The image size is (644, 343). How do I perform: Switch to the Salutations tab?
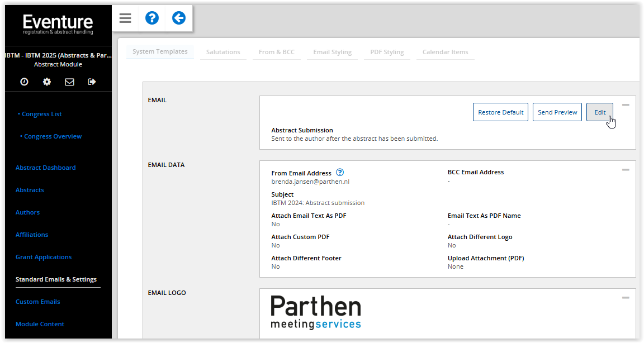pyautogui.click(x=223, y=52)
